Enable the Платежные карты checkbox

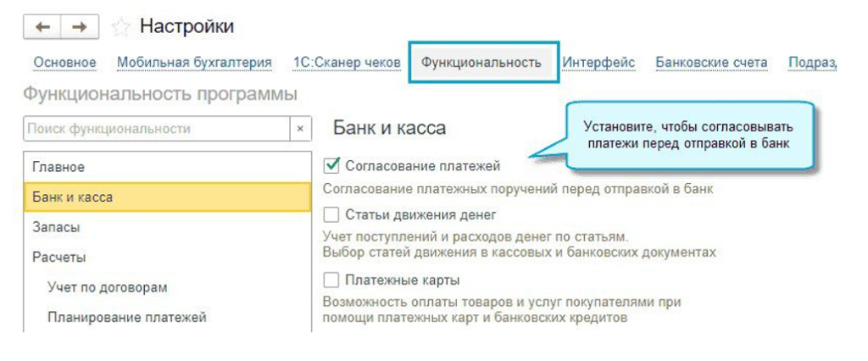point(332,280)
